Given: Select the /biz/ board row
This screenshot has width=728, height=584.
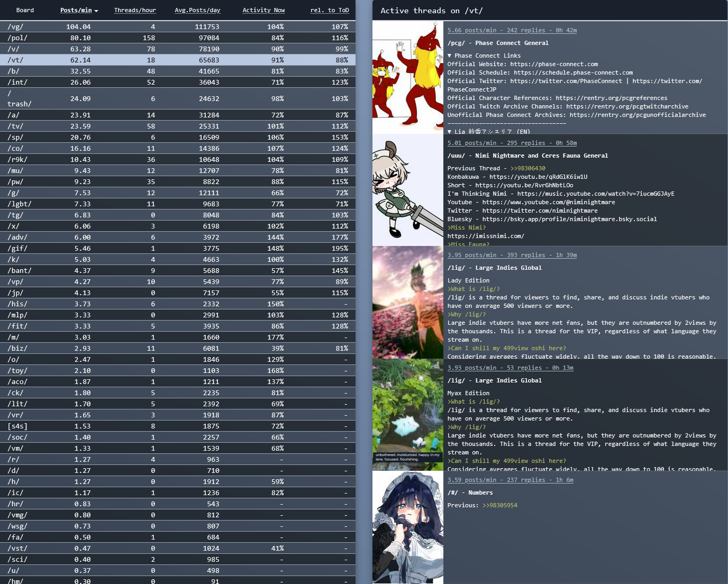Looking at the screenshot, I should 178,348.
